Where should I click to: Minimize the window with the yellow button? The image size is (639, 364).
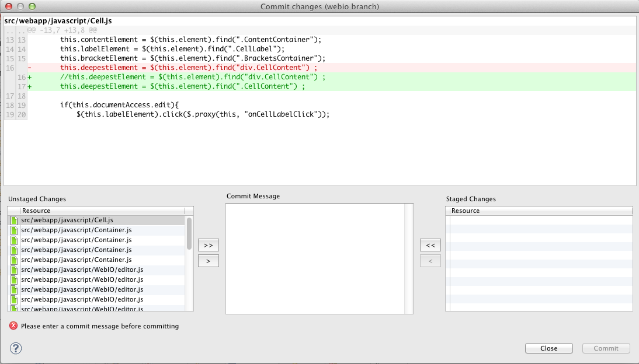click(20, 6)
